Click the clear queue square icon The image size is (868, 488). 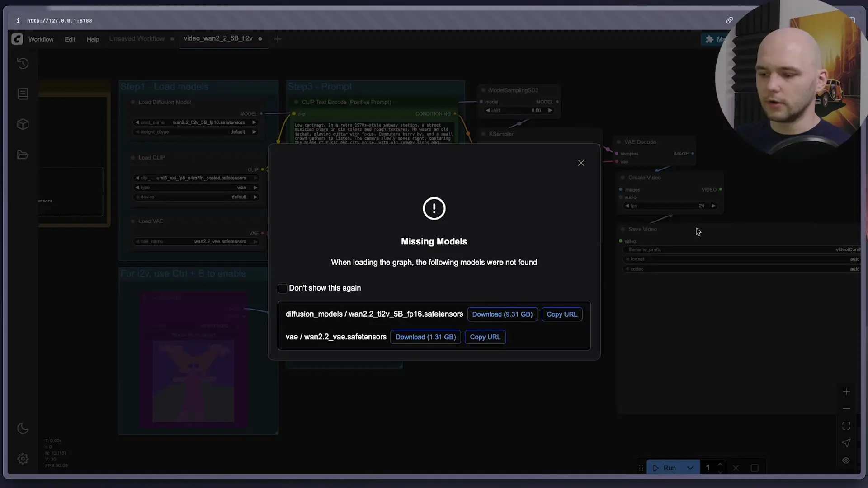pos(755,468)
